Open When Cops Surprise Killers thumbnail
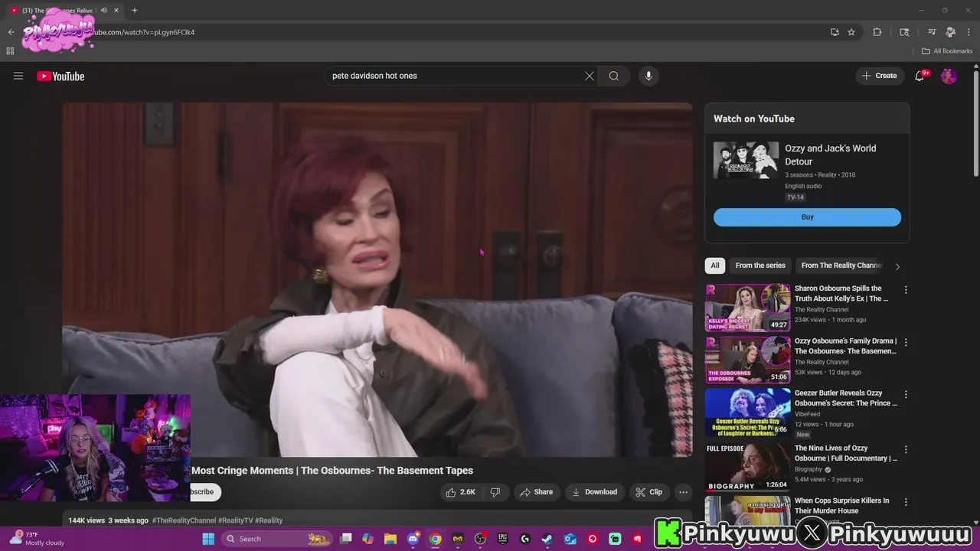This screenshot has width=980, height=551. [748, 510]
